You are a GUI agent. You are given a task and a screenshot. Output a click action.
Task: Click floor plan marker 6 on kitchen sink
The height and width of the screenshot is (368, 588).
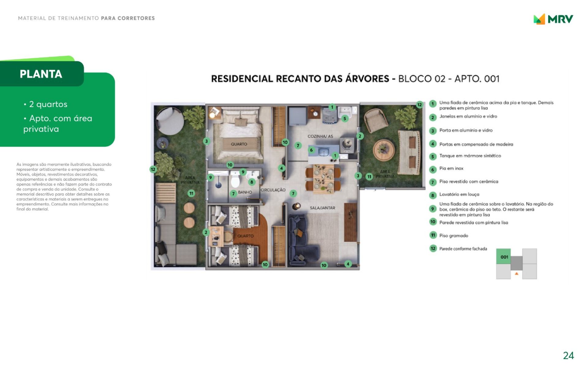click(311, 150)
